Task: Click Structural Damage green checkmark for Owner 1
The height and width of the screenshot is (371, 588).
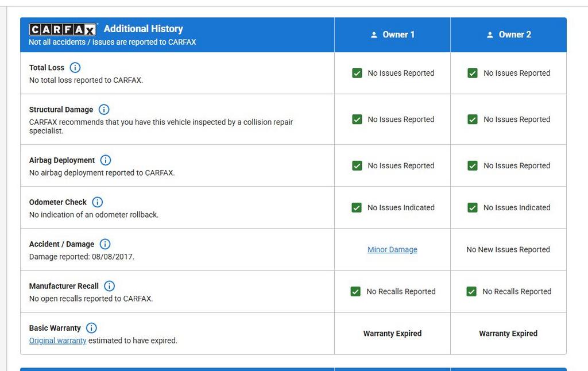Action: (357, 119)
